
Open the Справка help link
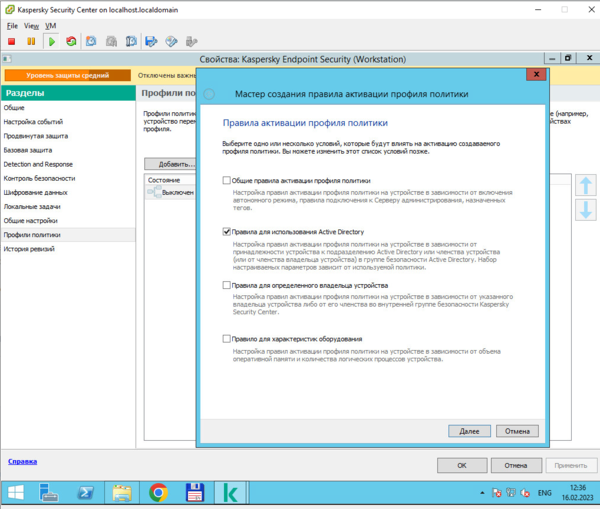point(23,461)
